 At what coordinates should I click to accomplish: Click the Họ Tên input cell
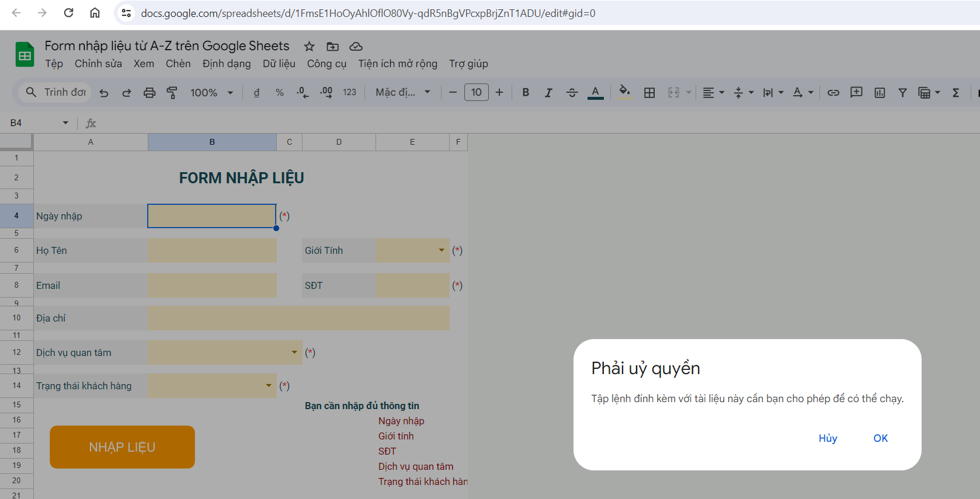click(x=212, y=250)
